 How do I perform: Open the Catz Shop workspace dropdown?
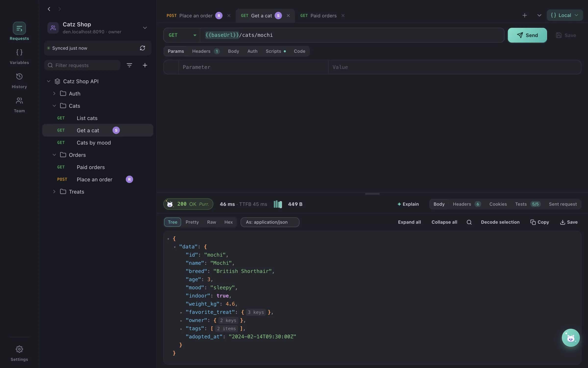pos(145,28)
